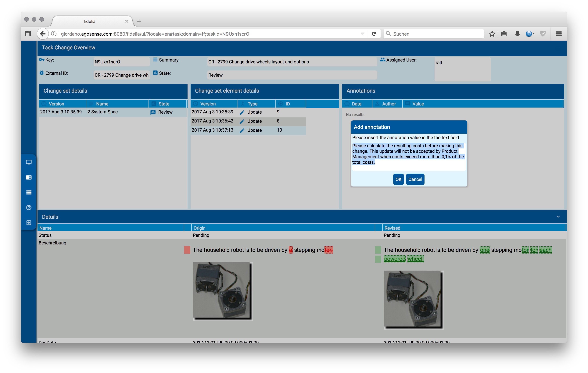588x373 pixels.
Task: Open the globe icon dropdown in toolbar
Action: point(530,34)
